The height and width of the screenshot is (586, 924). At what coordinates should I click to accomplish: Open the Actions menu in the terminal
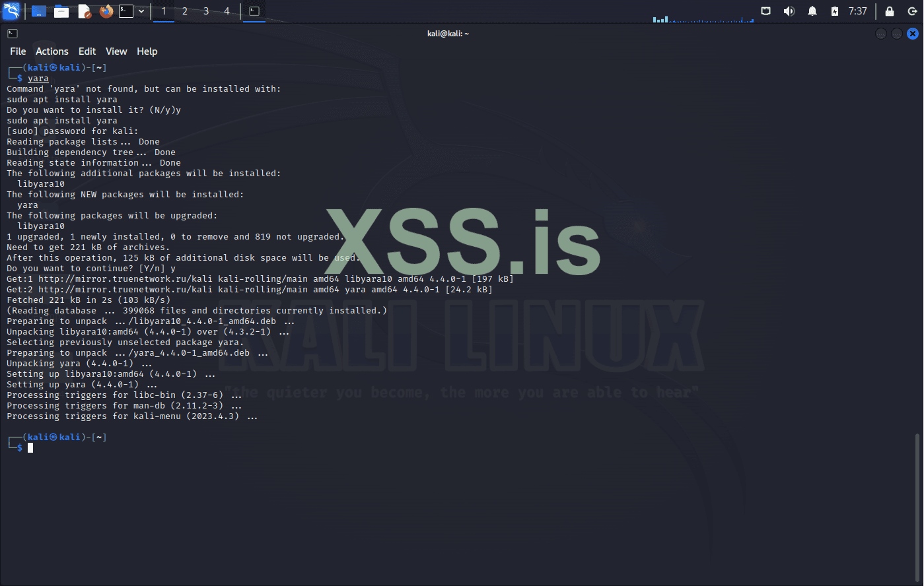pyautogui.click(x=52, y=51)
